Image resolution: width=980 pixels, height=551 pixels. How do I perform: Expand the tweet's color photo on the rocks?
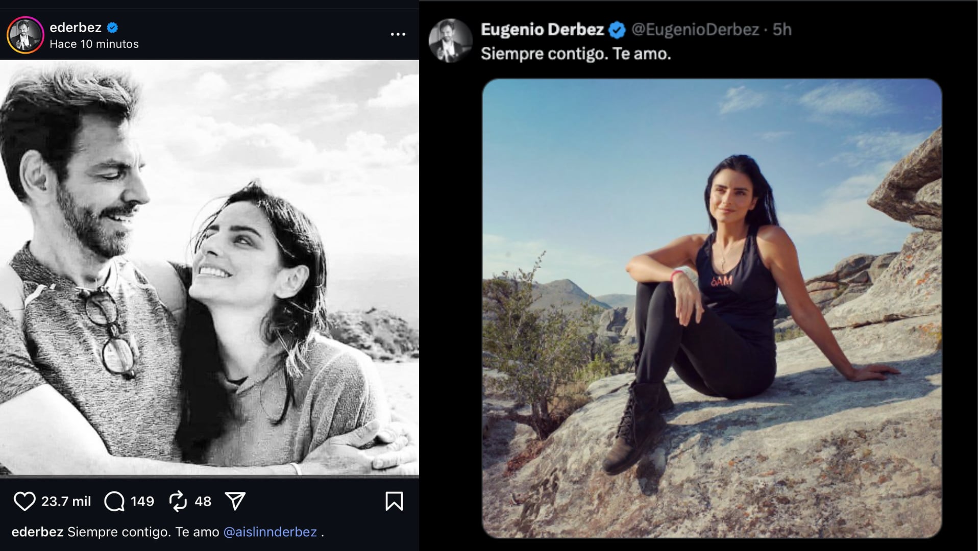pyautogui.click(x=712, y=308)
